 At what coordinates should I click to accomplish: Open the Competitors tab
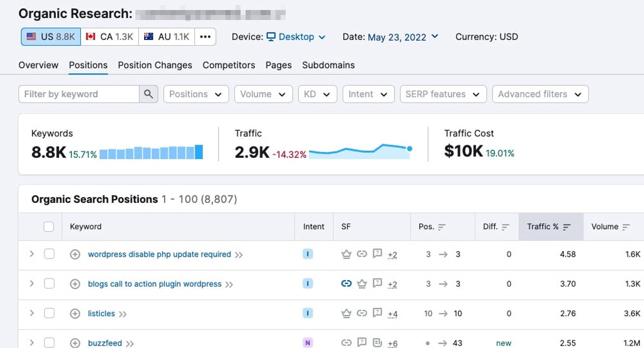(x=229, y=65)
